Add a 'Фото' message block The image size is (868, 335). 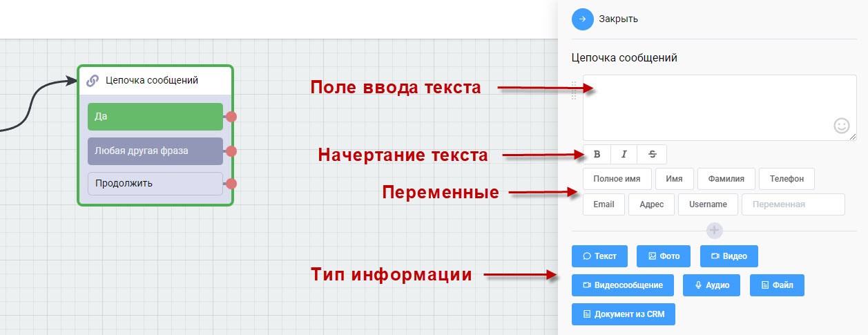(x=664, y=256)
